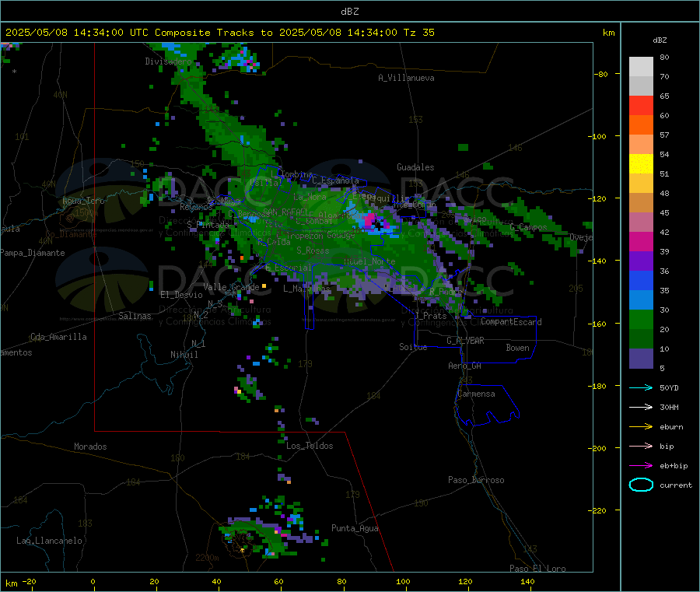Click the Punta_Agua place label
The image size is (700, 592).
(355, 528)
